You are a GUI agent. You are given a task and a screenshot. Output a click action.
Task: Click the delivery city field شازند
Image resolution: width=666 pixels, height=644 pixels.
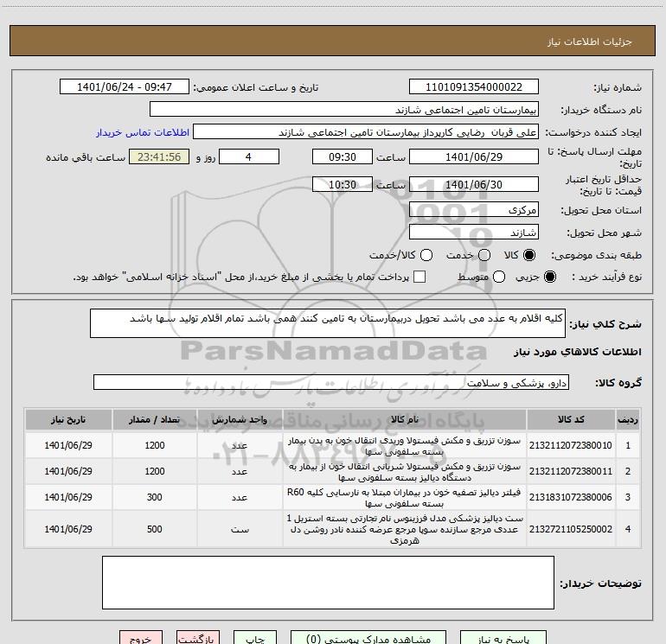click(474, 232)
